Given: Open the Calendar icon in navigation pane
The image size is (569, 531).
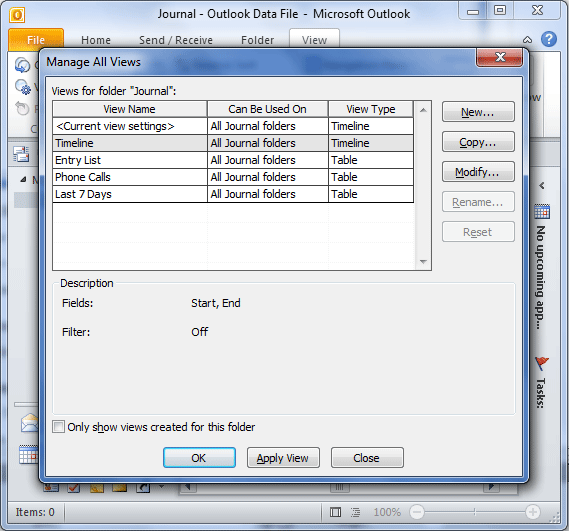Looking at the screenshot, I should (28, 454).
